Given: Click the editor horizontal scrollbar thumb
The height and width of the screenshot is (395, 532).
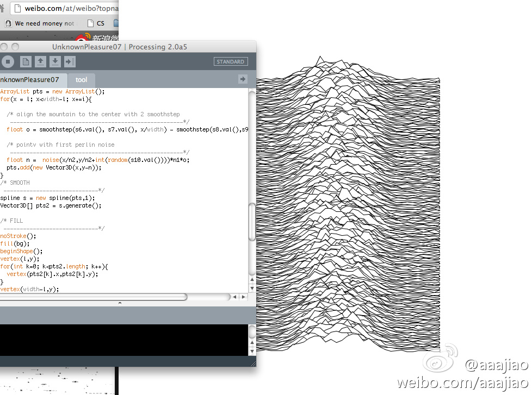Looking at the screenshot, I should coord(94,297).
